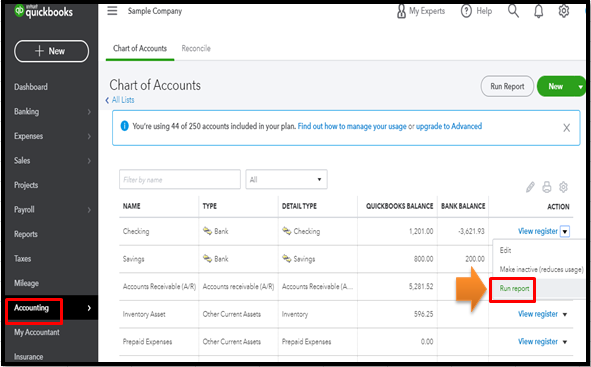Expand the green New button dropdown arrow
The width and height of the screenshot is (591, 367).
pos(580,87)
